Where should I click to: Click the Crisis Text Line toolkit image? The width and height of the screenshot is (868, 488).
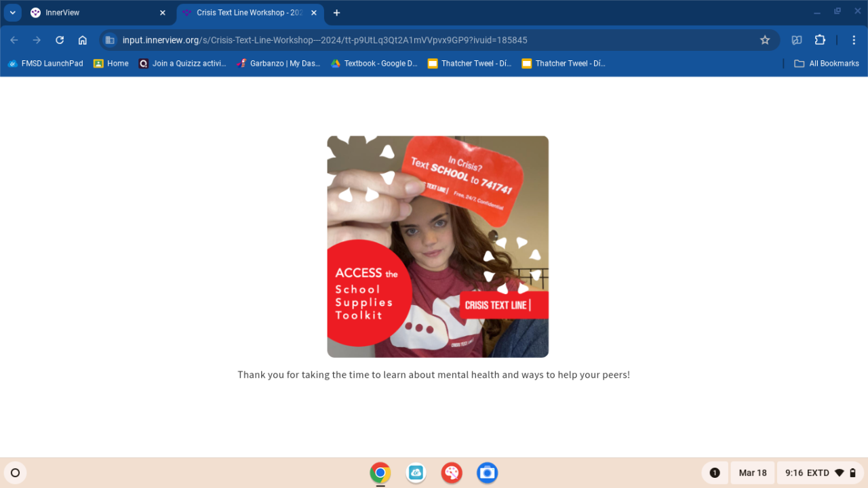[438, 247]
